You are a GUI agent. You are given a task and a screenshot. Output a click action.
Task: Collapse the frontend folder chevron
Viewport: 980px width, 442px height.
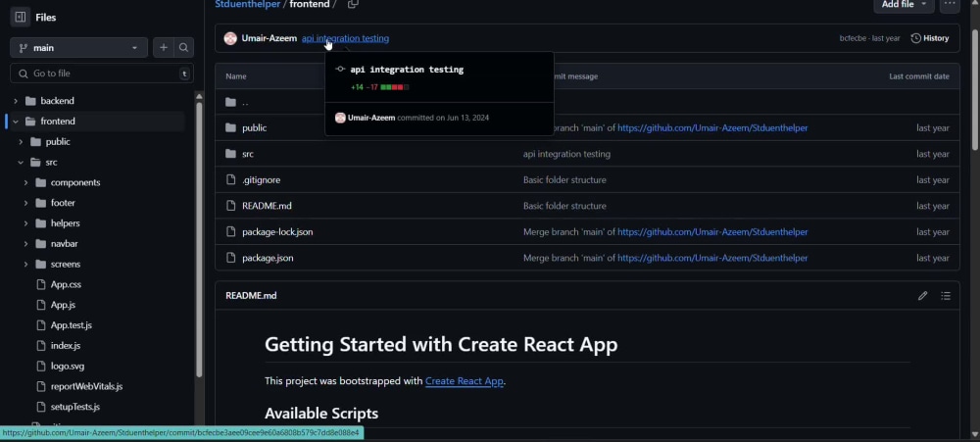pyautogui.click(x=16, y=122)
